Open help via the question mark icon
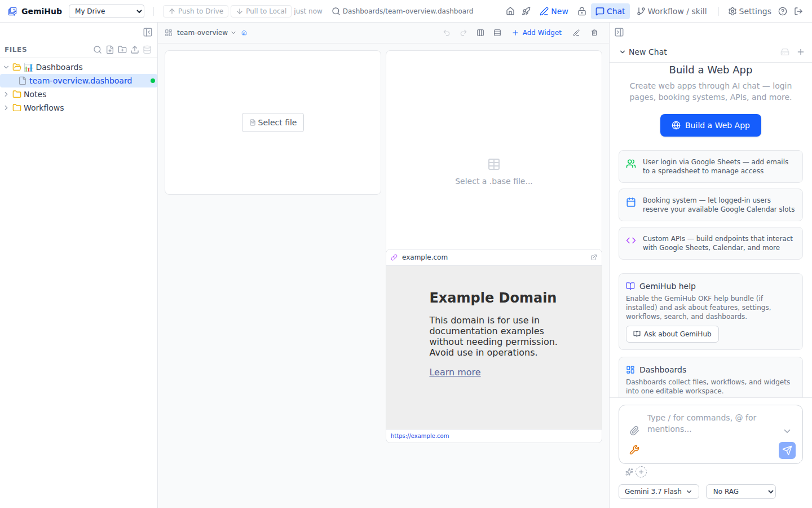The width and height of the screenshot is (812, 508). 783,11
